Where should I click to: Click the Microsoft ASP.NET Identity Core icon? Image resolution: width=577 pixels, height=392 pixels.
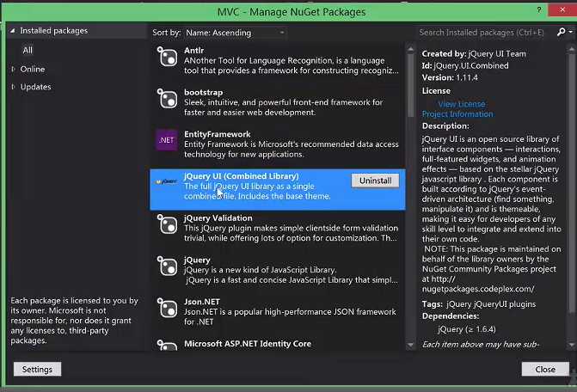click(x=167, y=346)
